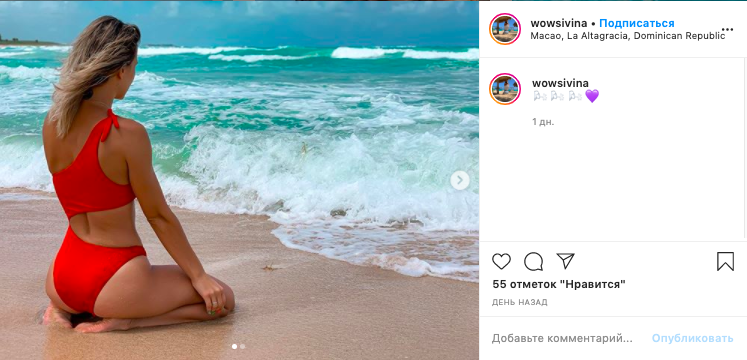The height and width of the screenshot is (360, 747).
Task: Share the post via paper plane icon
Action: pos(565,261)
